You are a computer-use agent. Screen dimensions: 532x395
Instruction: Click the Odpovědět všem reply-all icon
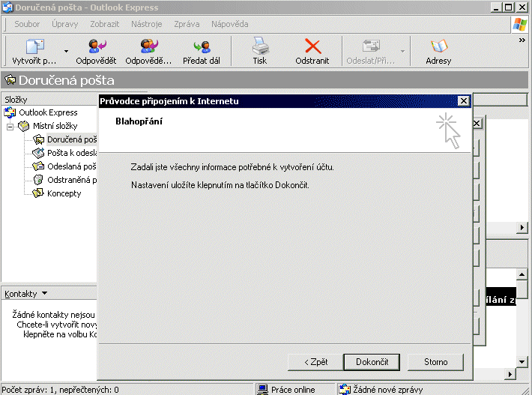click(148, 46)
